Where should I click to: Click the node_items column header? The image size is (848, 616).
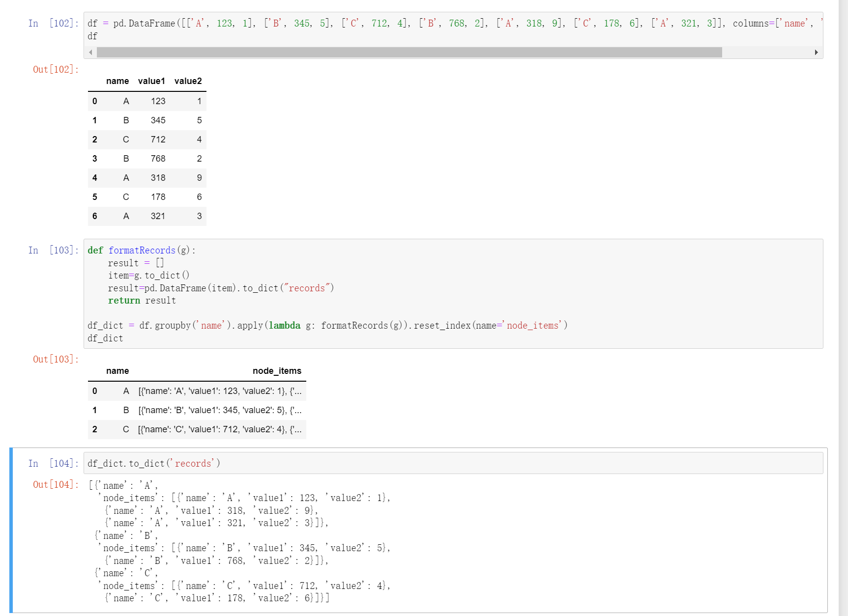(x=277, y=371)
